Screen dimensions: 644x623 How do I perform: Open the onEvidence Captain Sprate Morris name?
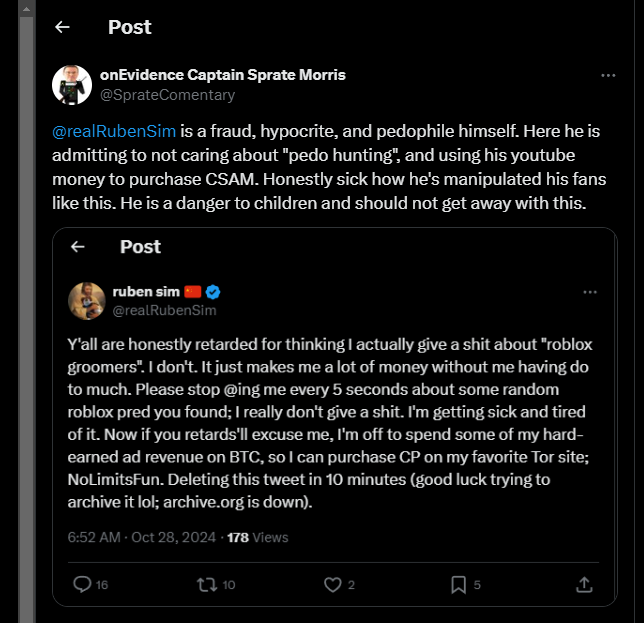[x=223, y=75]
